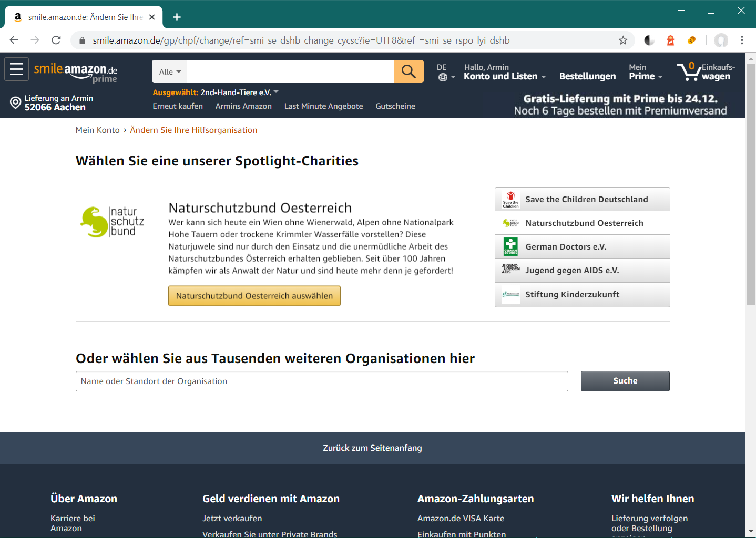Open the browser profile avatar icon

(721, 40)
